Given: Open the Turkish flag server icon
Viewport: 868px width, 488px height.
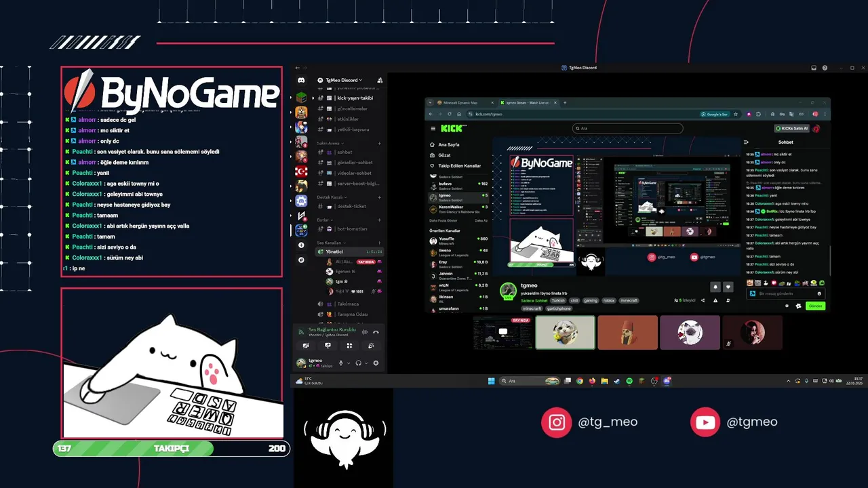Looking at the screenshot, I should click(x=302, y=171).
